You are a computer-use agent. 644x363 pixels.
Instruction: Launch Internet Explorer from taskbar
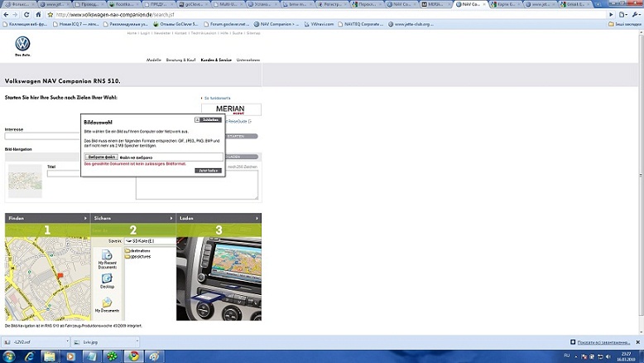click(x=30, y=356)
